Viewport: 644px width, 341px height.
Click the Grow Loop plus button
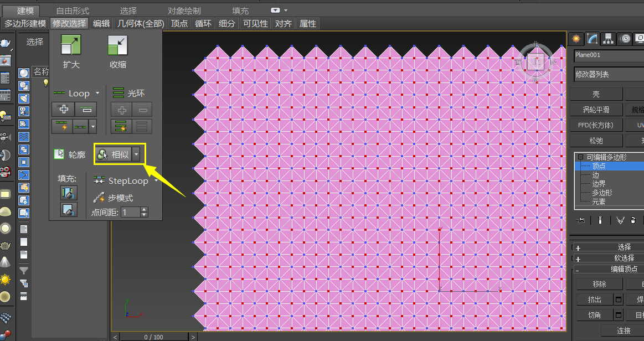point(63,110)
